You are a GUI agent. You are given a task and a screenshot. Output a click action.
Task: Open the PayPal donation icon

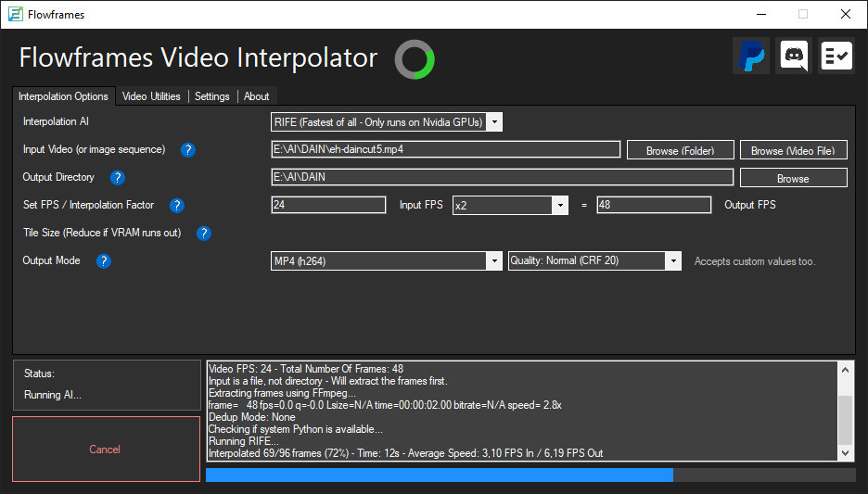751,56
